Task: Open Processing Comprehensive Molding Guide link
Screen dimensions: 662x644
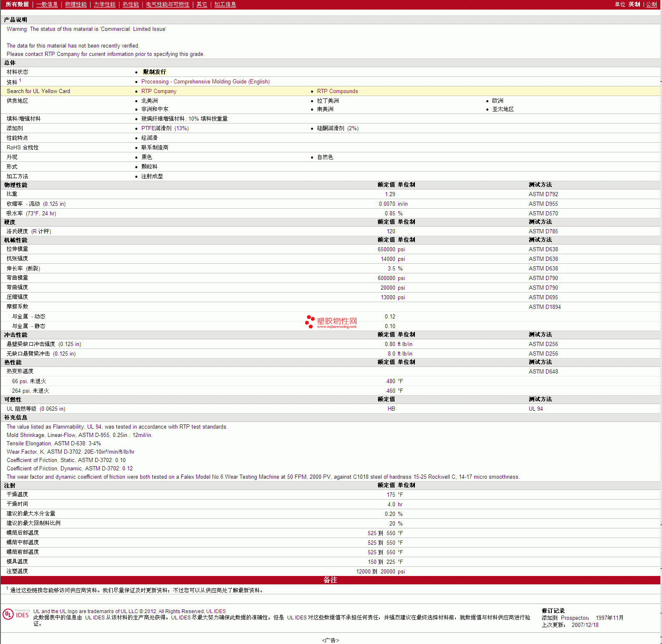Action: click(x=205, y=82)
